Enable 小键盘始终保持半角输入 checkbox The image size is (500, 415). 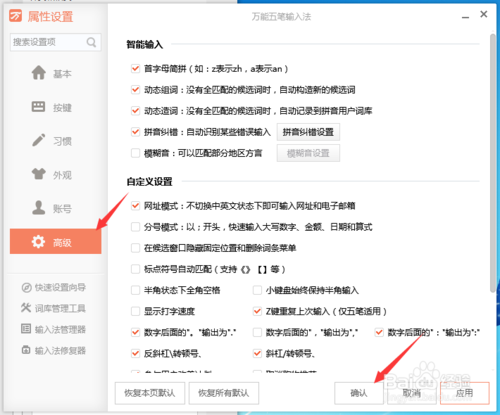point(257,290)
